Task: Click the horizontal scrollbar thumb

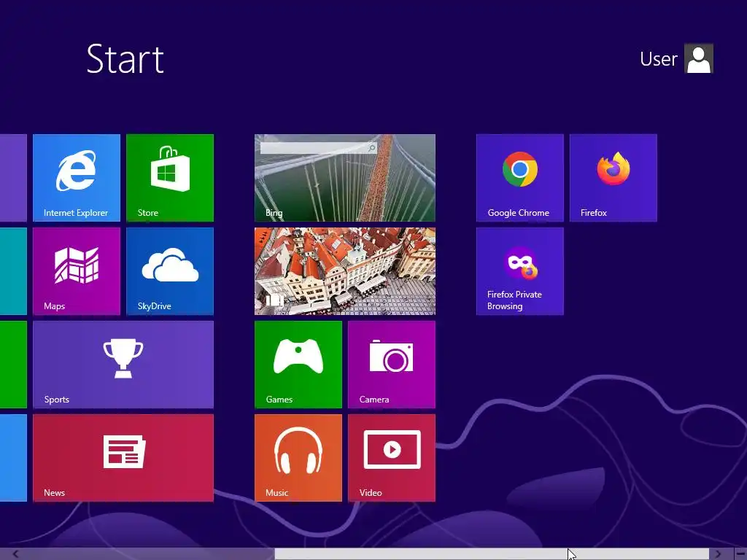Action: (492, 554)
